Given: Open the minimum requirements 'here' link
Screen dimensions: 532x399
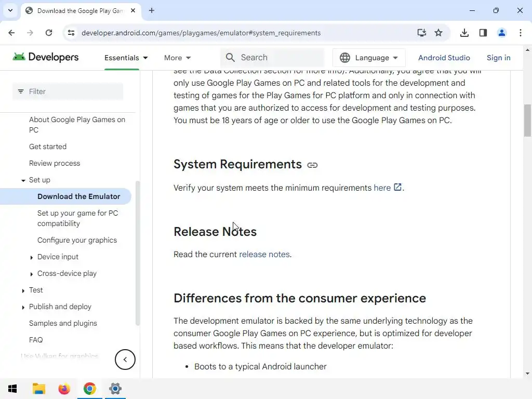Looking at the screenshot, I should [382, 188].
